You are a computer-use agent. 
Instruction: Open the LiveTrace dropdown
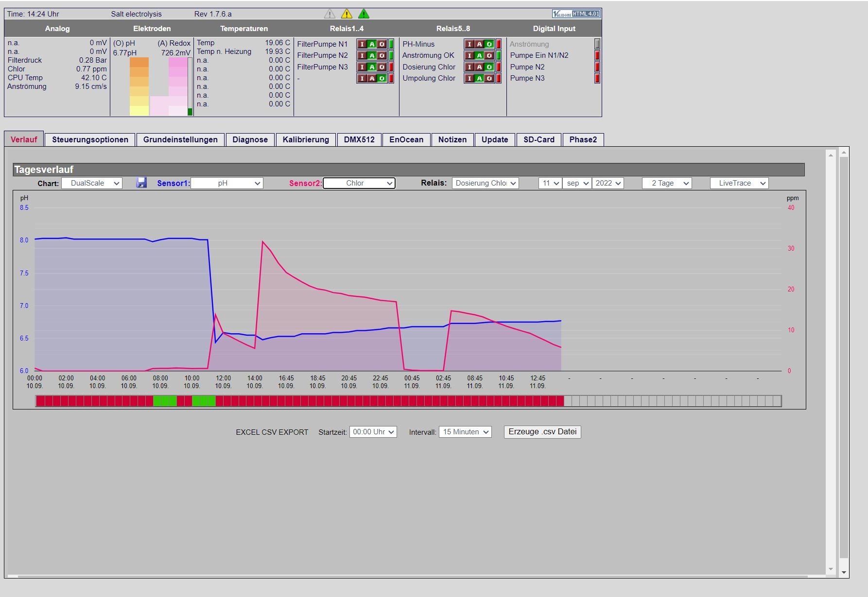[x=739, y=183]
